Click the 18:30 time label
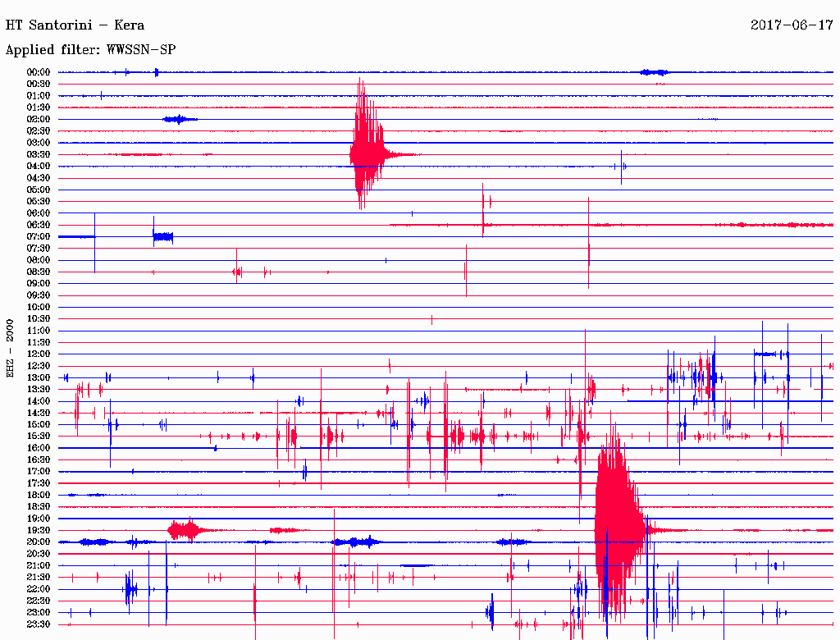This screenshot has height=640, width=840. click(39, 507)
